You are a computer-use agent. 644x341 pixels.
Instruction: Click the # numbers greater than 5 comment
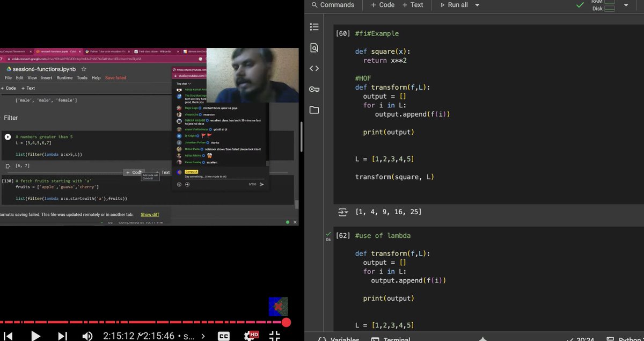[x=44, y=137]
